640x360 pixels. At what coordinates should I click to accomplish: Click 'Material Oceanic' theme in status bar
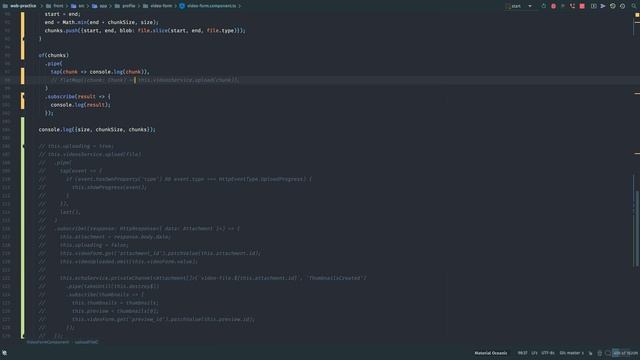(x=490, y=353)
